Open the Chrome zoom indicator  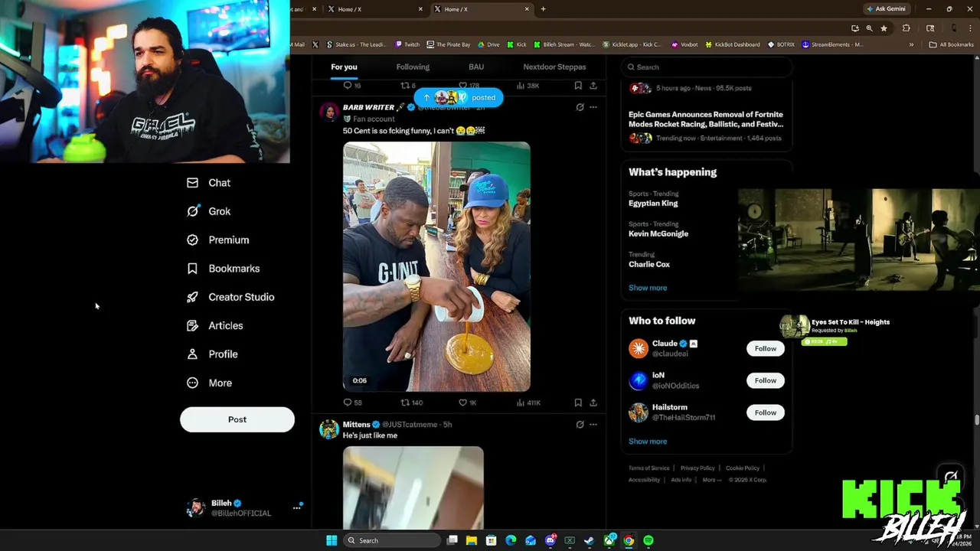click(x=869, y=28)
